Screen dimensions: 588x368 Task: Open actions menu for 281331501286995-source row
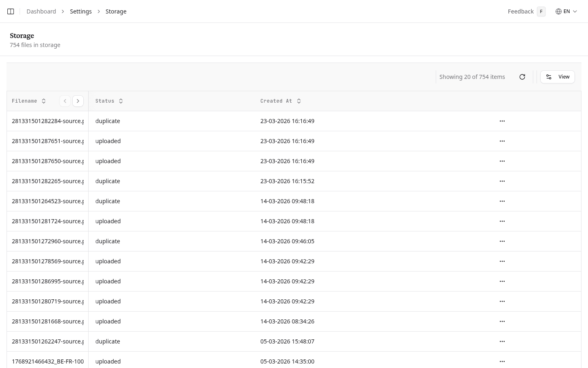[x=502, y=281]
